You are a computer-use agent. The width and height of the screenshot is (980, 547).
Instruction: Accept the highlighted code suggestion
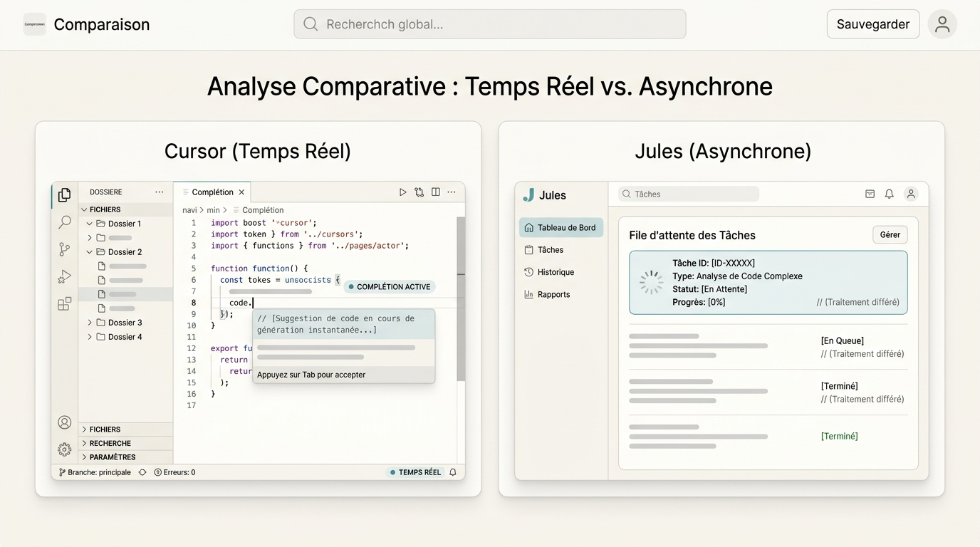[x=343, y=324]
